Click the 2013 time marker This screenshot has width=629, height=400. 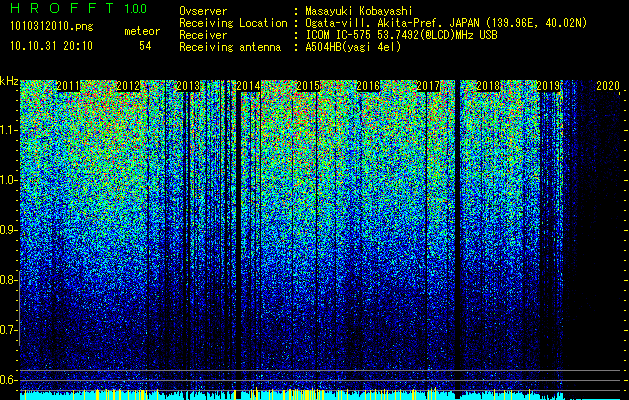tap(188, 86)
